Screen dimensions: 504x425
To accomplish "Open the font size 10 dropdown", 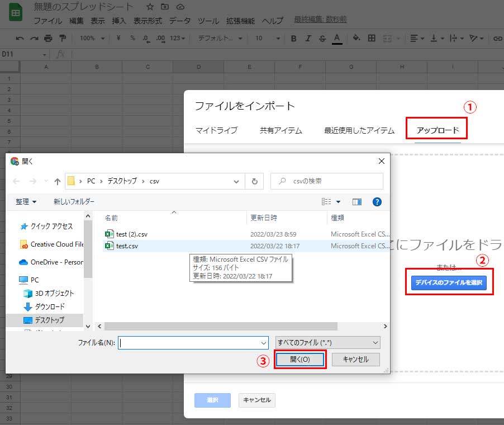I will (x=268, y=38).
